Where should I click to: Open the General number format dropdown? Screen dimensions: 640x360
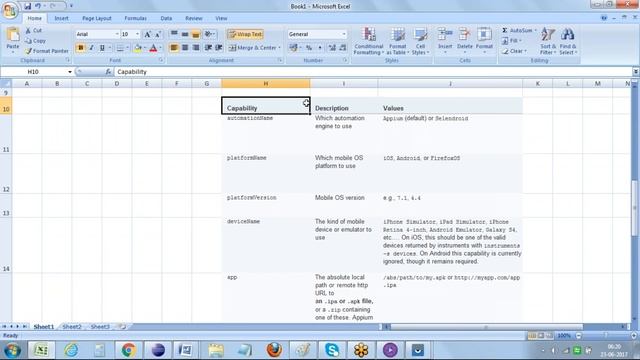(344, 34)
